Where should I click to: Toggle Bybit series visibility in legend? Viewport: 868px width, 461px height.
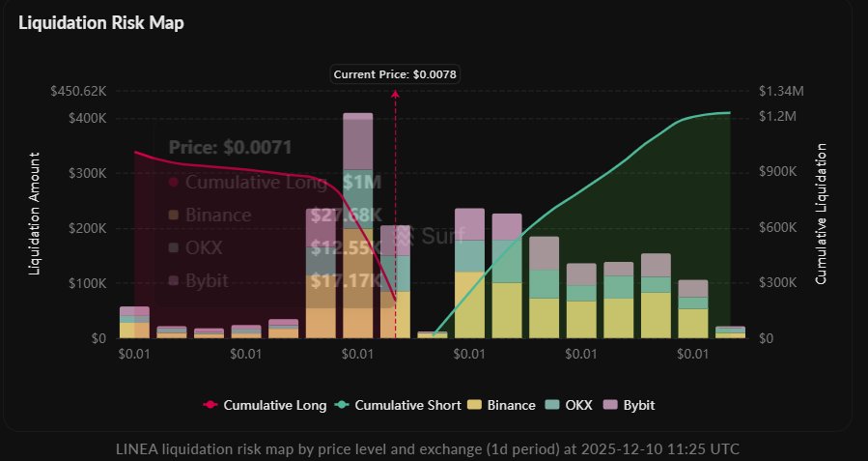pos(638,405)
